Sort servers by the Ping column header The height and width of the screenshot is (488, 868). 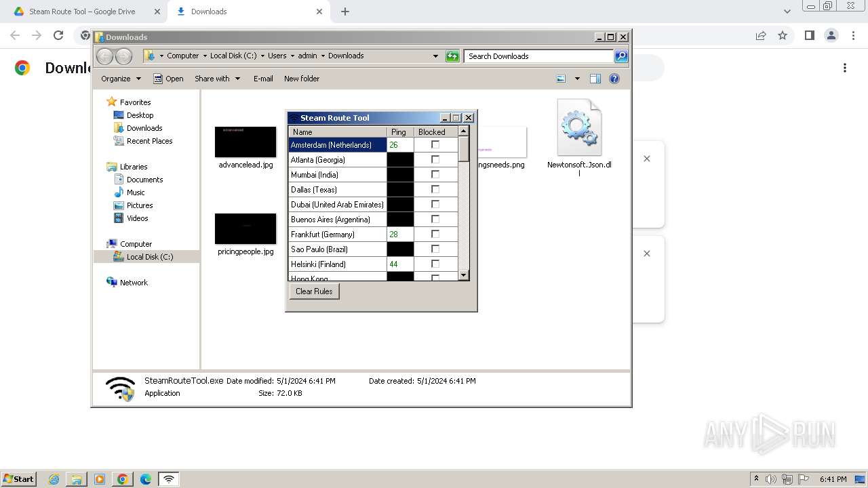[x=400, y=131]
